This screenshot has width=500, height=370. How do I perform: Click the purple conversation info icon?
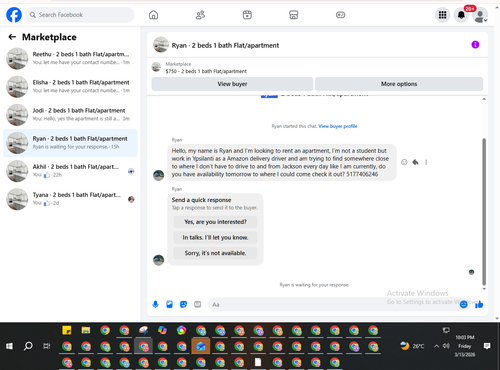click(475, 45)
